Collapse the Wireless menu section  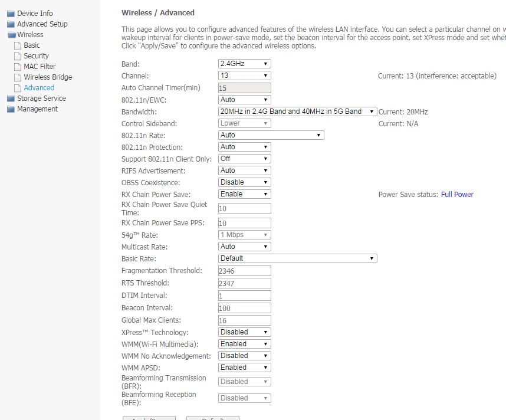[30, 35]
